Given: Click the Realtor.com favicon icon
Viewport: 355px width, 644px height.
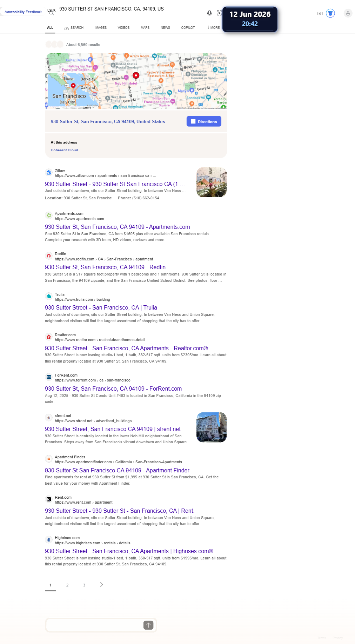Looking at the screenshot, I should click(49, 337).
